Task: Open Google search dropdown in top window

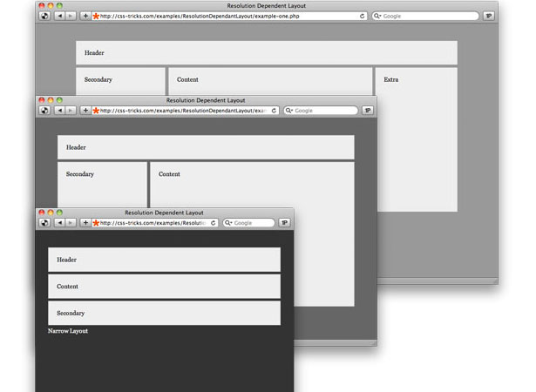Action: [x=377, y=16]
